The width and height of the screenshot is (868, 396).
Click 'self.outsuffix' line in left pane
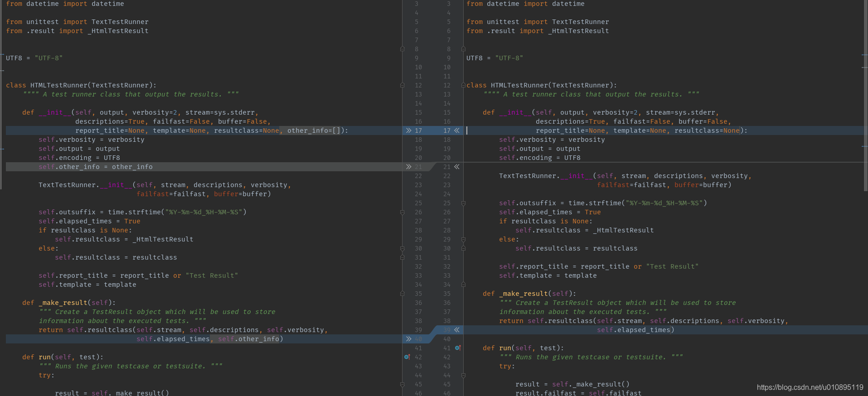click(142, 212)
